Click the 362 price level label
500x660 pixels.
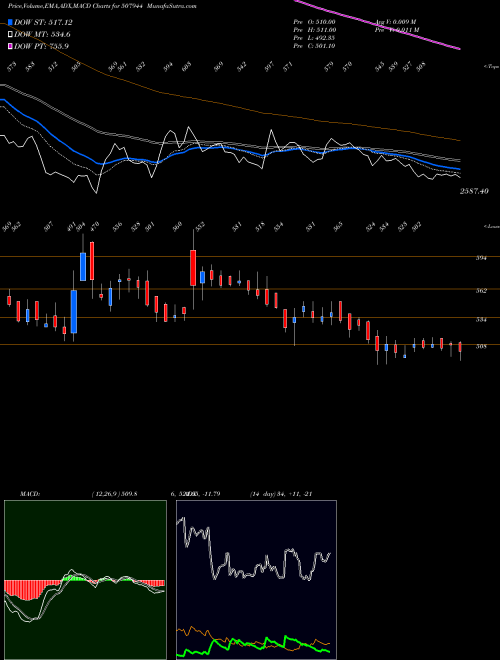(x=481, y=291)
